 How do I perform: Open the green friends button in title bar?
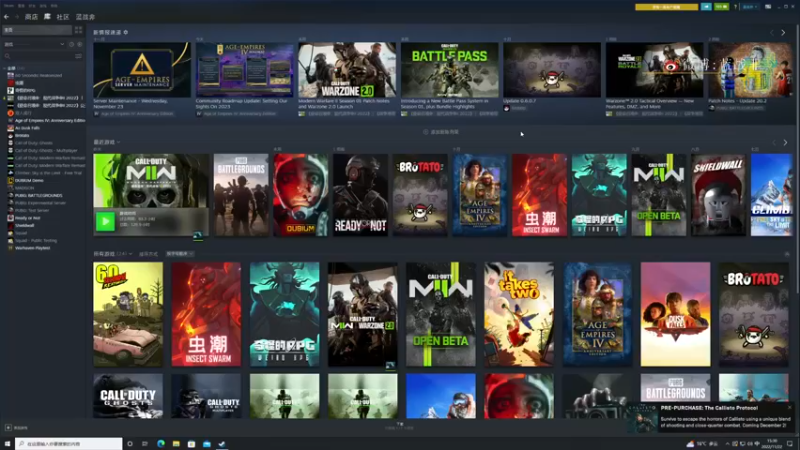[x=721, y=7]
